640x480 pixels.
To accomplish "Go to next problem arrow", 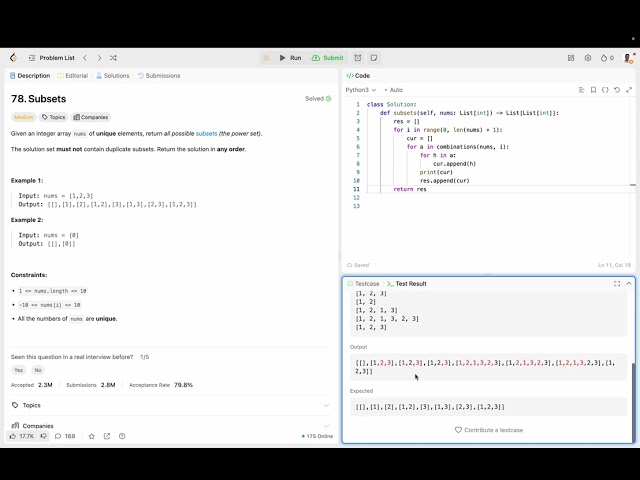I will (x=98, y=58).
